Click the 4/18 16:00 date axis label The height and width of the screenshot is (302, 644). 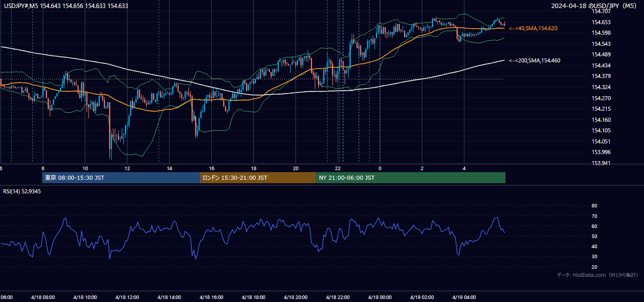coord(212,297)
